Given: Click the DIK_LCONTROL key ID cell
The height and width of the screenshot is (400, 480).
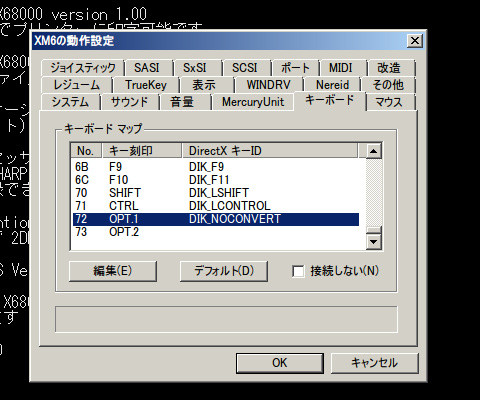Looking at the screenshot, I should point(230,206).
